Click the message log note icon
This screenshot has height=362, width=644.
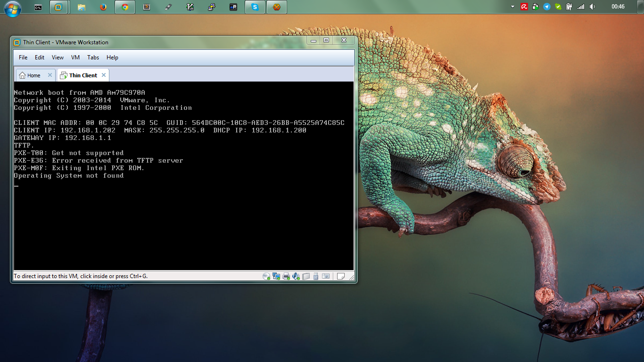(341, 276)
